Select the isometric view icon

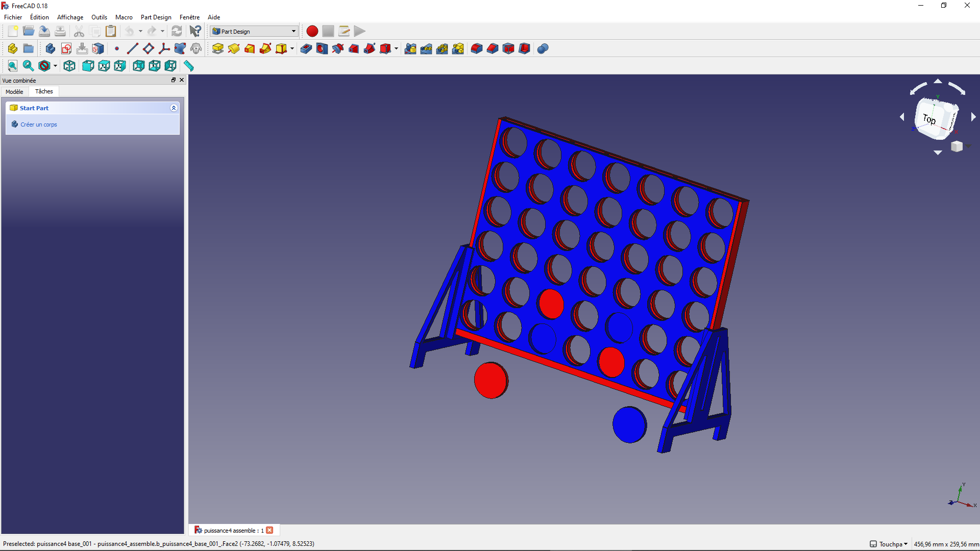pos(69,66)
